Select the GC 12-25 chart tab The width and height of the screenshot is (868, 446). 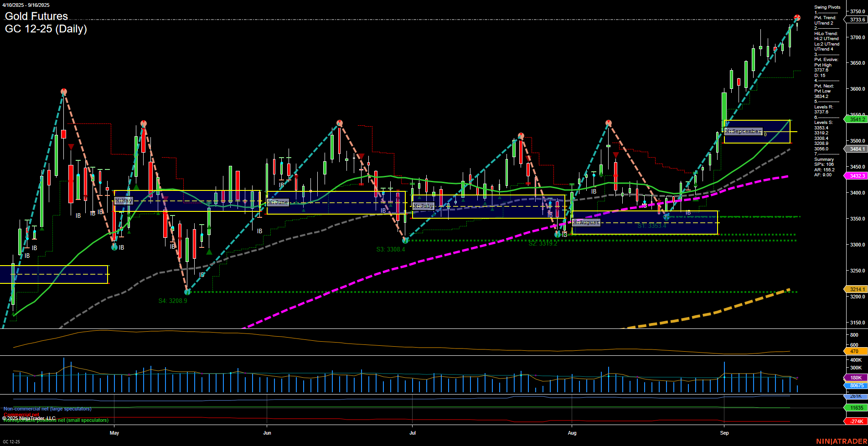[x=11, y=441]
